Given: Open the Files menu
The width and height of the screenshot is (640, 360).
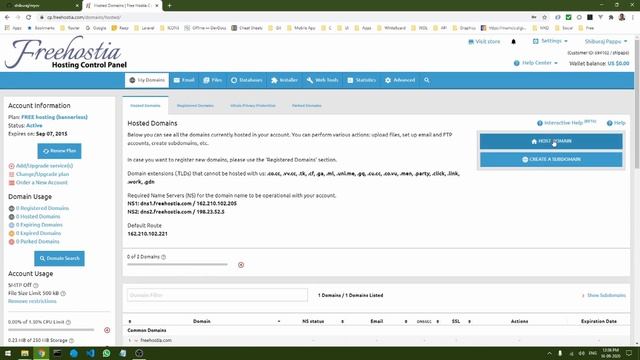Looking at the screenshot, I should coord(213,80).
